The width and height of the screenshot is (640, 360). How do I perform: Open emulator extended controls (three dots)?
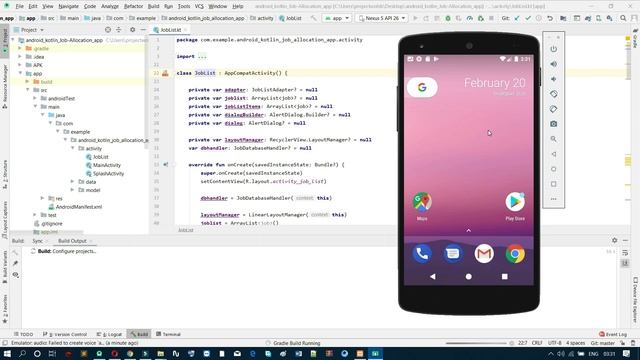pyautogui.click(x=553, y=199)
